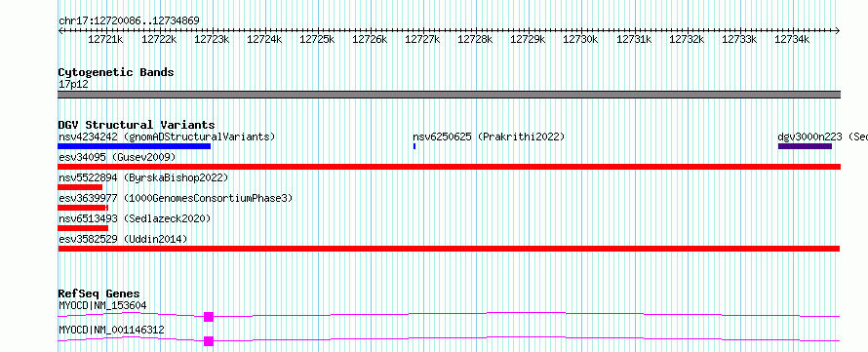Click the nsv6513493 (Sedlazeck2020) label
This screenshot has width=868, height=352.
[135, 218]
